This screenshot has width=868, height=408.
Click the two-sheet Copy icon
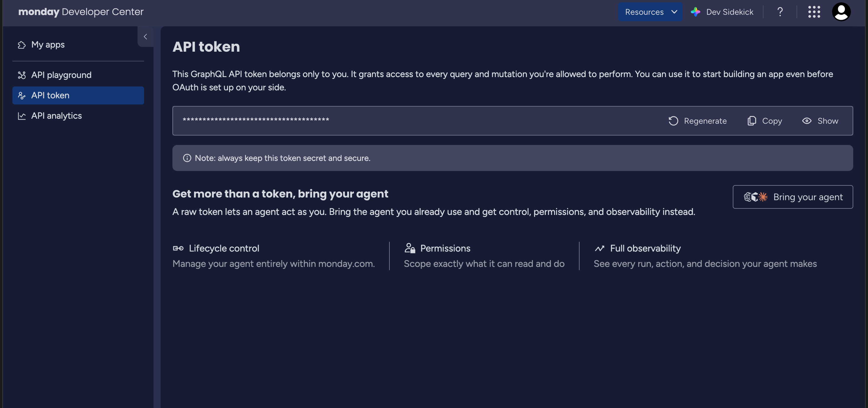(752, 121)
